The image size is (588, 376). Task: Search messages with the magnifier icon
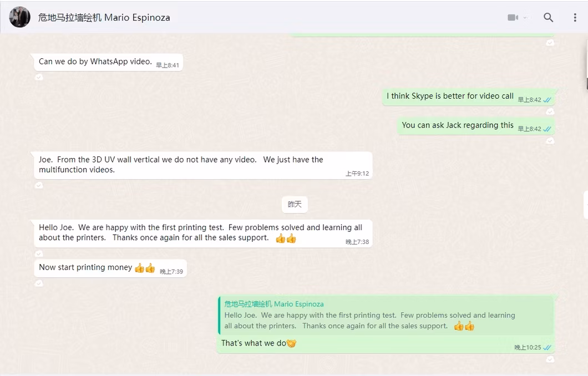548,17
